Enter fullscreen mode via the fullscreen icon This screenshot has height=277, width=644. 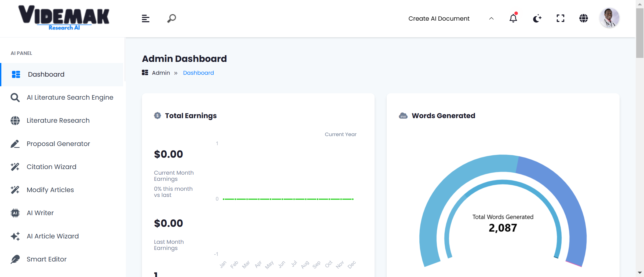tap(560, 18)
